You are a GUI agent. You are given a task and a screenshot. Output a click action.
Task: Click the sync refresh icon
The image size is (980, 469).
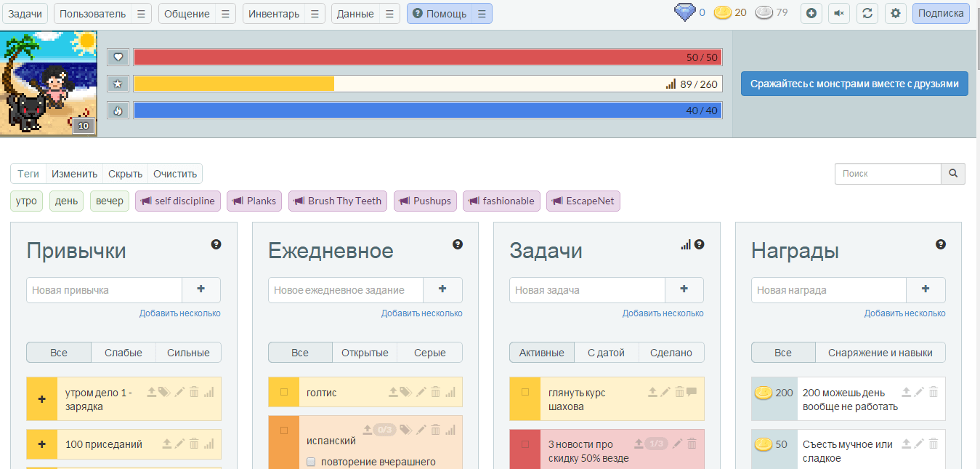867,13
